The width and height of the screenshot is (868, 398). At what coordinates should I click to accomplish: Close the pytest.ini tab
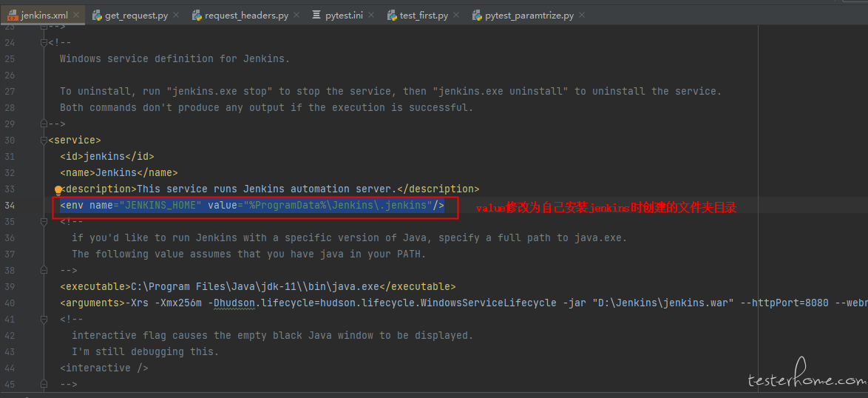[x=371, y=16]
